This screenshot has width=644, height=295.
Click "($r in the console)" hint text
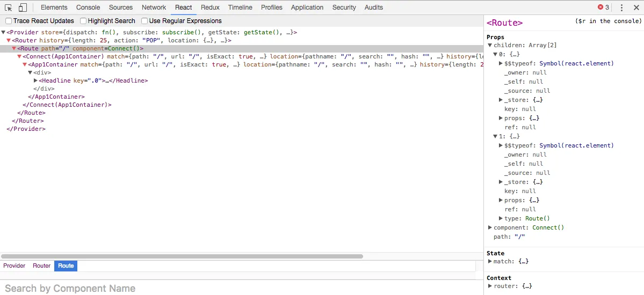point(608,21)
